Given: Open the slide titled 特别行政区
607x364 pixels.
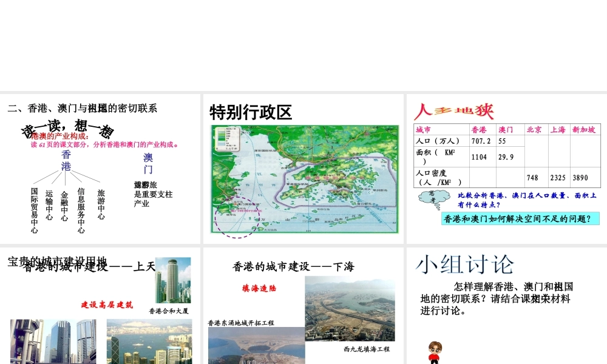Looking at the screenshot, I should 303,169.
